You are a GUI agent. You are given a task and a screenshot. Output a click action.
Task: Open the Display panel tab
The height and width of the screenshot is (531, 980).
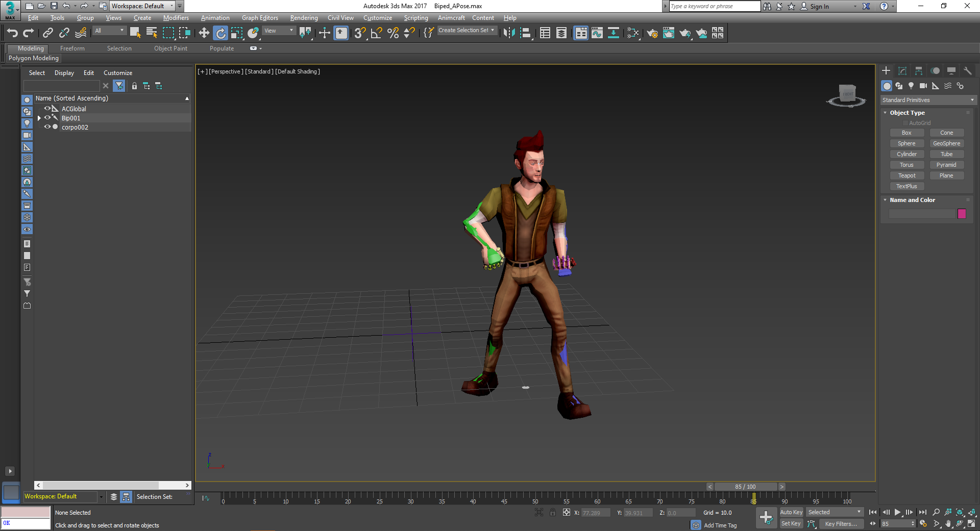(951, 71)
